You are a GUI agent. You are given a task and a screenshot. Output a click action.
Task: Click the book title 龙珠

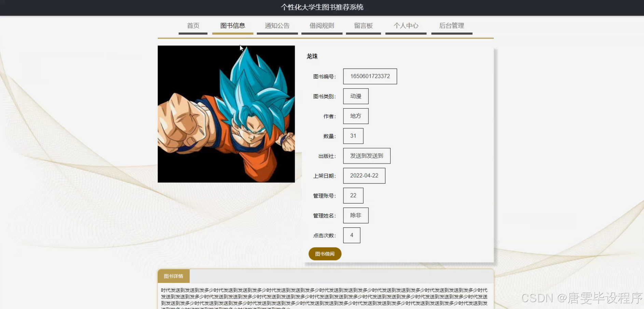(312, 56)
